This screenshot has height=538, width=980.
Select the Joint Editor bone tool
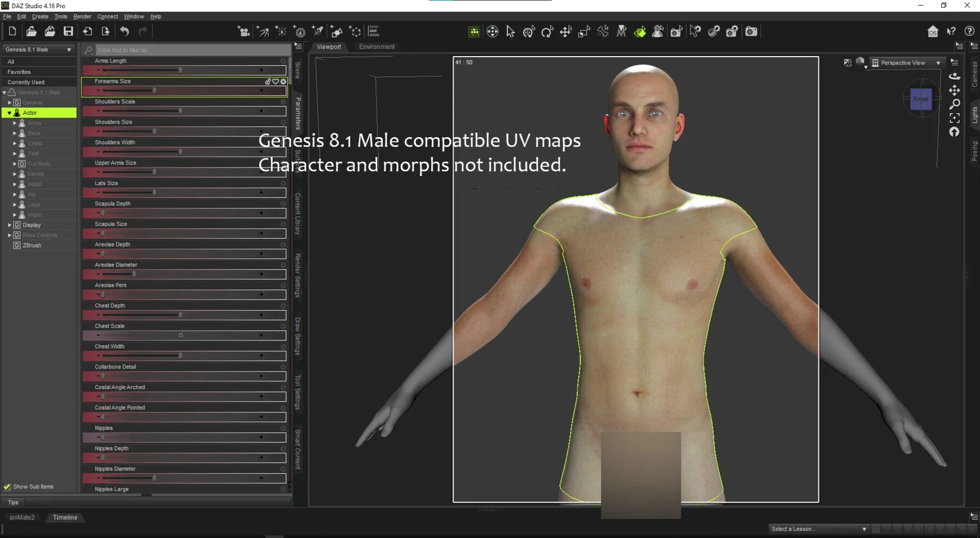point(603,32)
